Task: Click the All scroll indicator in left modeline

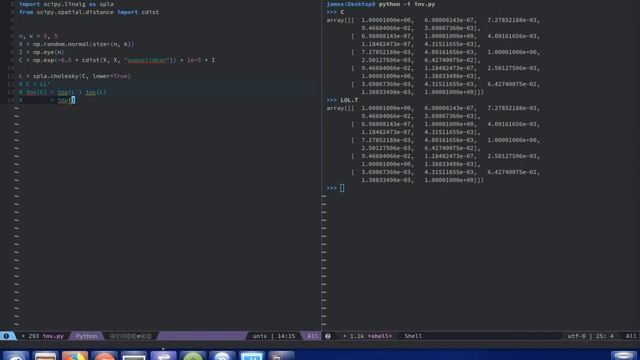Action: (313, 336)
